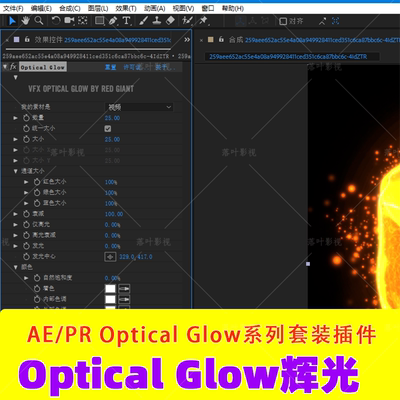Open the 我的素材是 dropdown showing 视频
This screenshot has width=400, height=400.
(x=139, y=107)
